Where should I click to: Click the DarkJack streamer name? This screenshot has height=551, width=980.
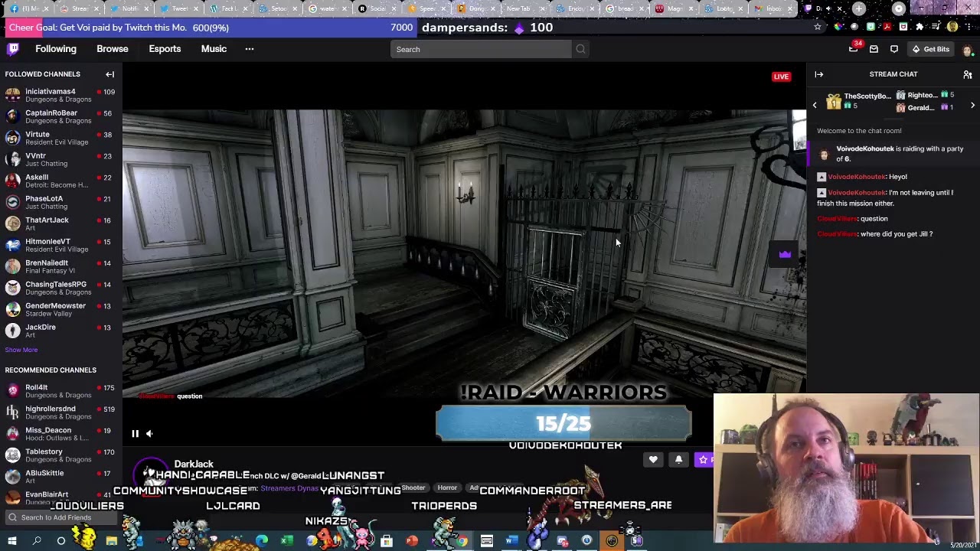pyautogui.click(x=194, y=464)
